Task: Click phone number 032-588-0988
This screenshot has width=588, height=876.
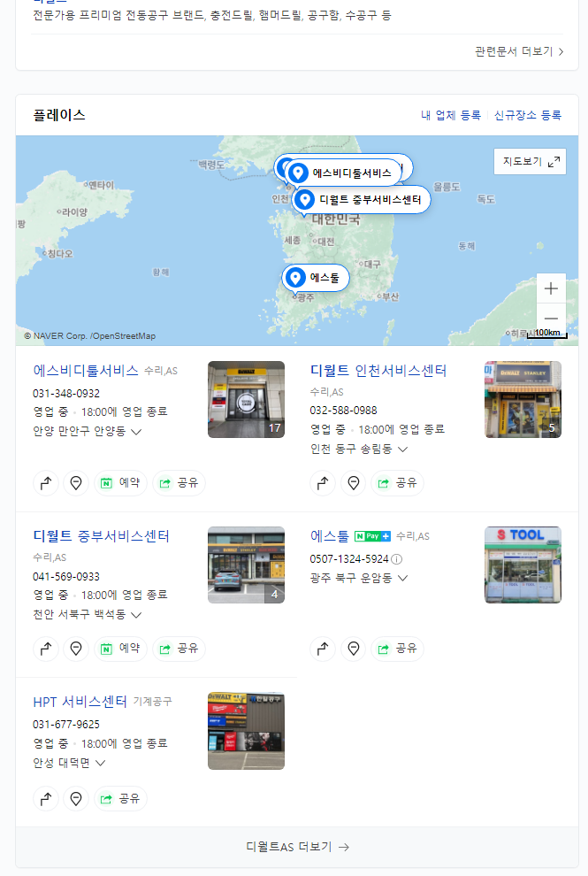Action: click(x=343, y=411)
